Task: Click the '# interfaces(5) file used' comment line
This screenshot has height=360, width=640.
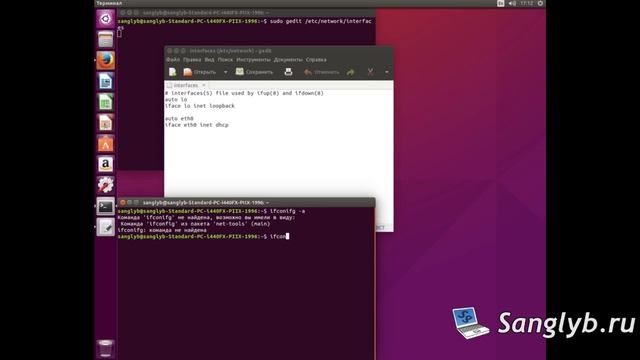Action: pos(244,93)
